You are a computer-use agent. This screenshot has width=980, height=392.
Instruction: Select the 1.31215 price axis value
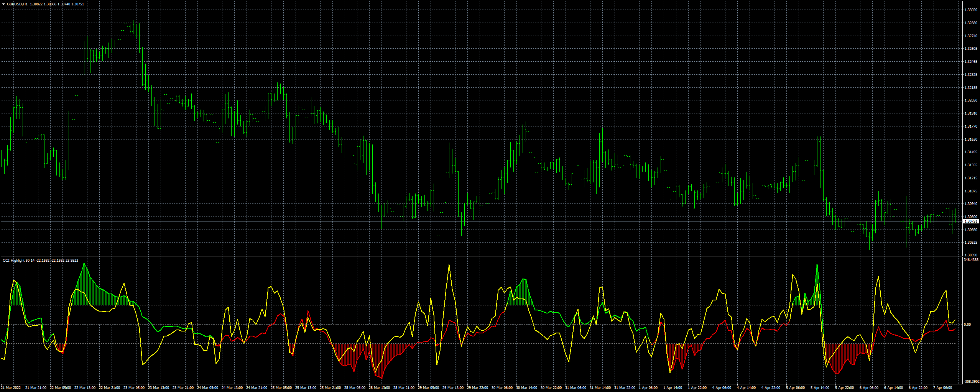pos(971,178)
